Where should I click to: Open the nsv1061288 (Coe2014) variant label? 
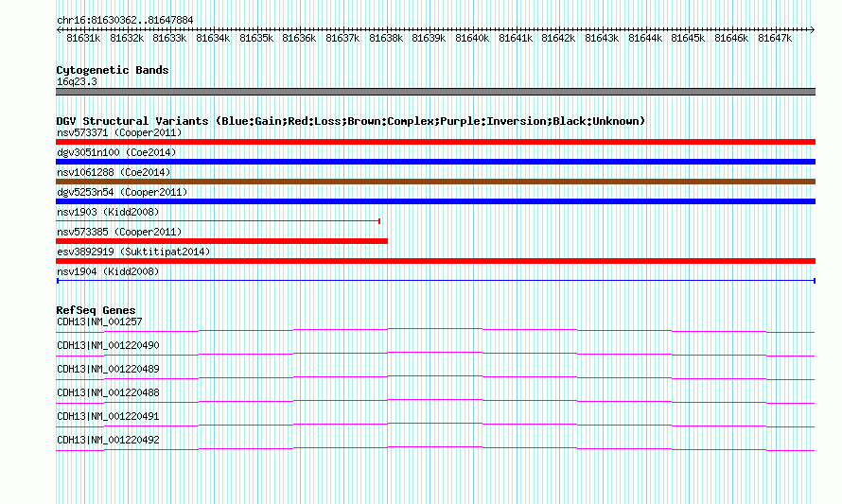tap(114, 172)
